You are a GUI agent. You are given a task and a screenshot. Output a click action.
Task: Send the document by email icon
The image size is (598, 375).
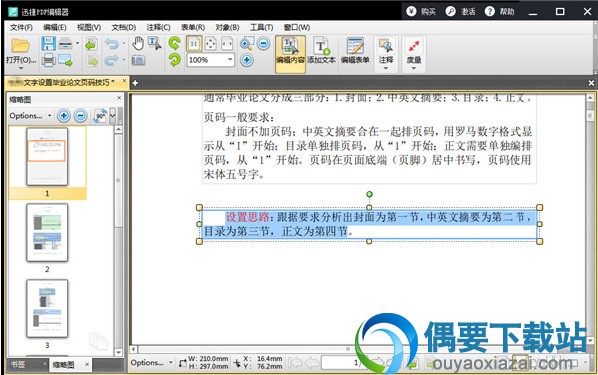(x=65, y=60)
